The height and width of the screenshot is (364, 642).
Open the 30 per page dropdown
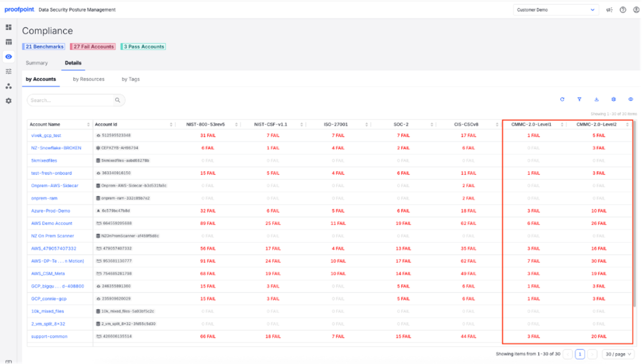(x=617, y=354)
